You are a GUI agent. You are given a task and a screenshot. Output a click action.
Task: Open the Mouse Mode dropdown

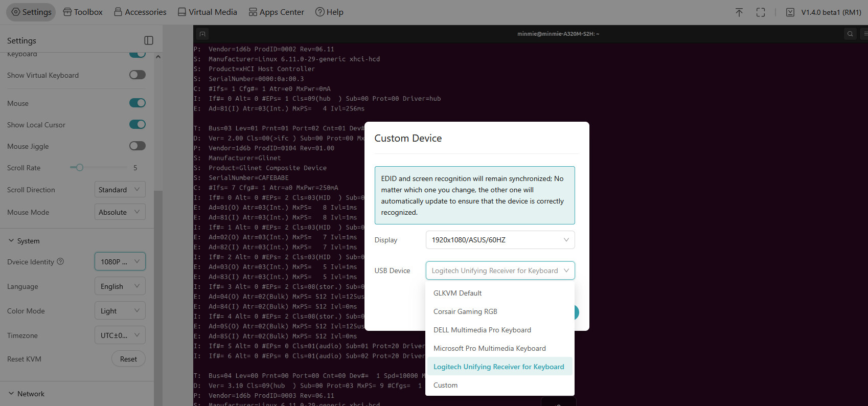tap(120, 212)
